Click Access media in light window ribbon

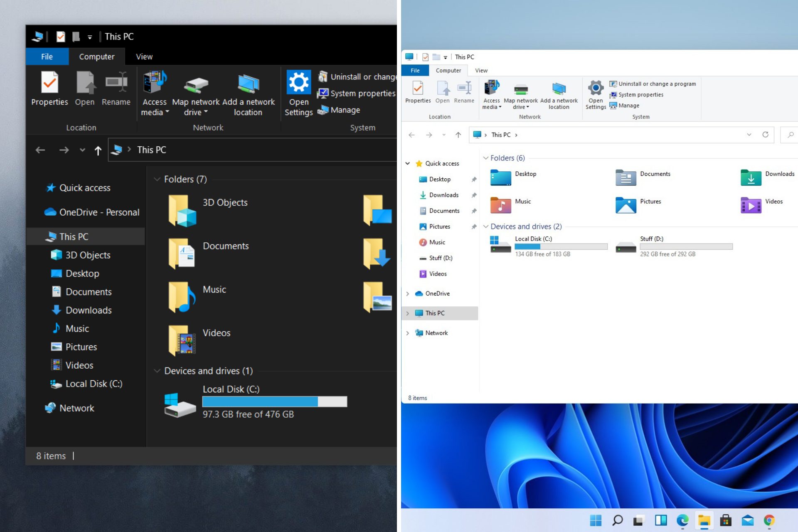coord(492,95)
